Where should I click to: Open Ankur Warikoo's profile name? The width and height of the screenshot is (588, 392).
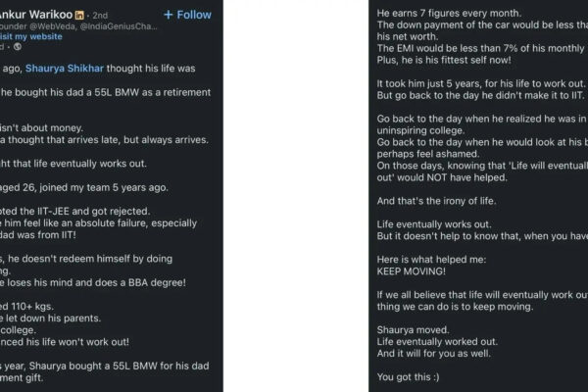[x=35, y=15]
